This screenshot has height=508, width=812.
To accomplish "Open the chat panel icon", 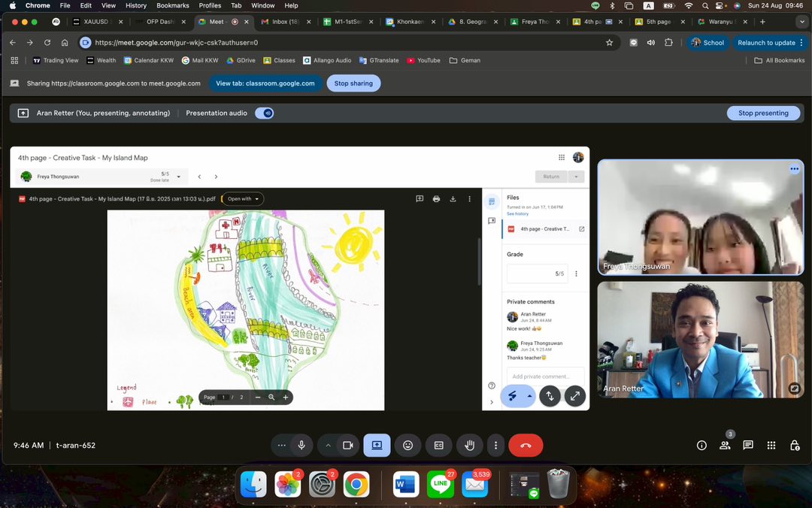I will coord(748,445).
